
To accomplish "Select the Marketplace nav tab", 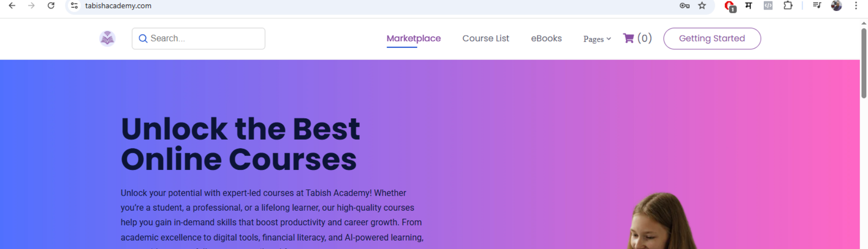I will pyautogui.click(x=413, y=39).
